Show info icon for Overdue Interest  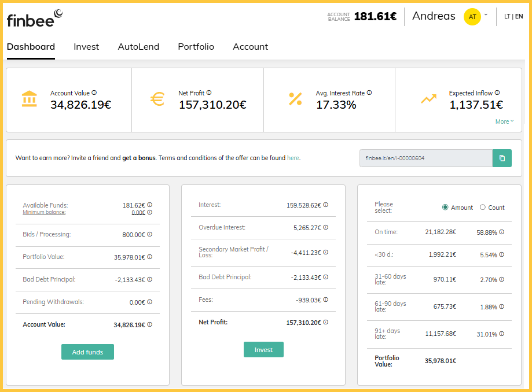(326, 227)
